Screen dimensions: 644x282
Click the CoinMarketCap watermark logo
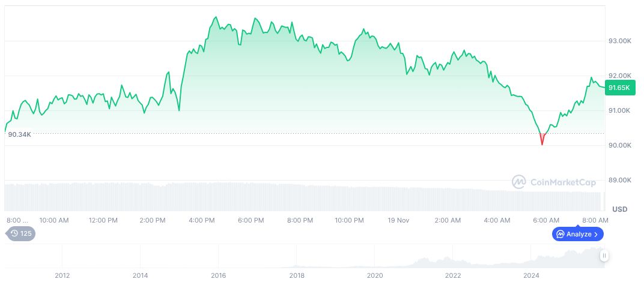(553, 182)
